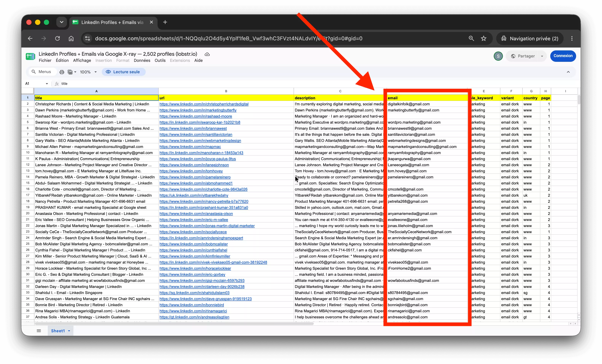Select cell TheSociallyCeceNetwork@gmail.com in email column
Screen dimensions: 602x364
point(427,232)
